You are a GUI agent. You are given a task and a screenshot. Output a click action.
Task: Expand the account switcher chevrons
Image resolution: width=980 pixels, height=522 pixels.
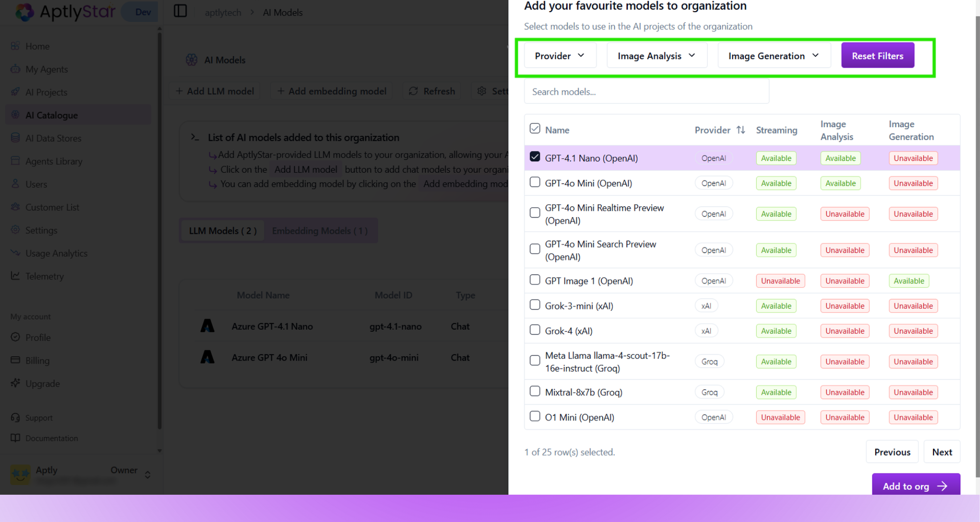click(147, 475)
